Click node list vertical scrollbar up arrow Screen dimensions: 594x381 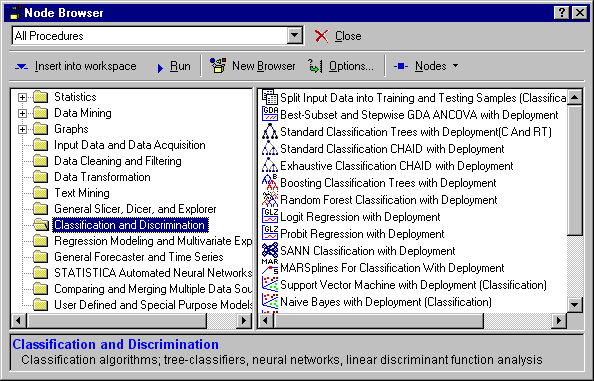pyautogui.click(x=575, y=98)
